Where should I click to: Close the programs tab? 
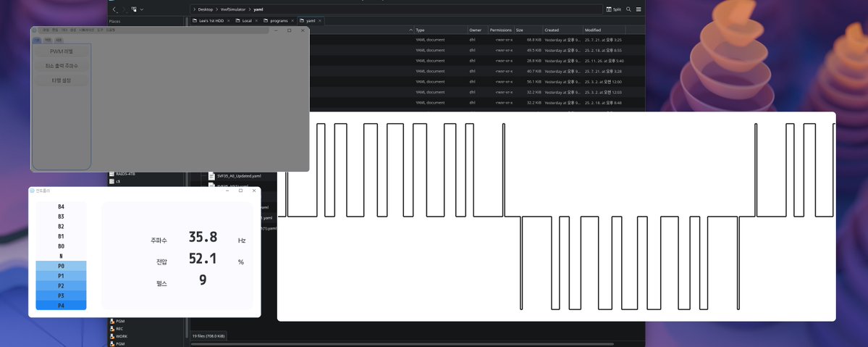(292, 20)
